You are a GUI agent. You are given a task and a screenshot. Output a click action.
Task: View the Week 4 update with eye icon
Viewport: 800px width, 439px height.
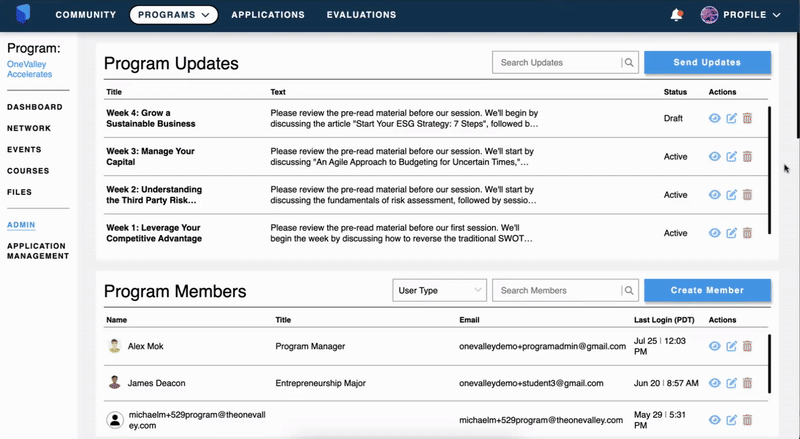714,118
